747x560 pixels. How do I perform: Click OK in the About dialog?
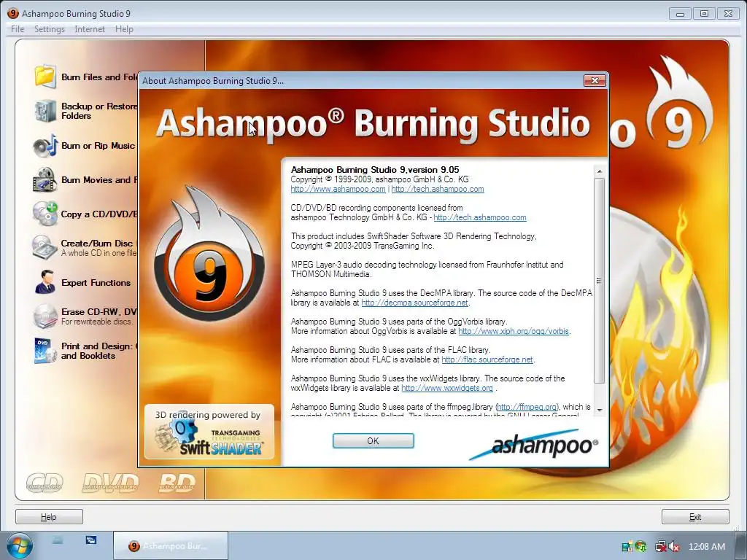pos(373,441)
